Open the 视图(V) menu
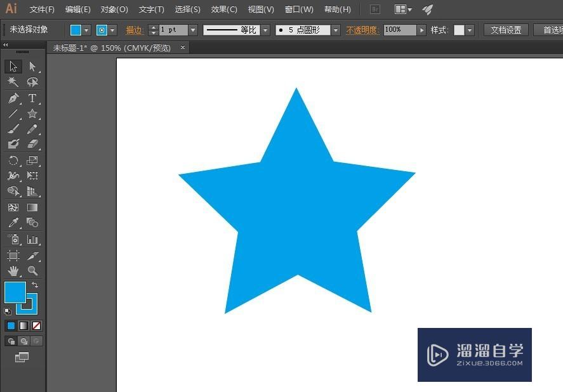The width and height of the screenshot is (563, 392). point(261,10)
